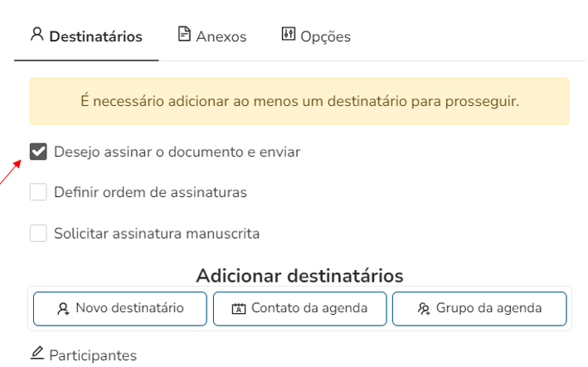Click the group icon in Grupo da agenda
This screenshot has height=367, width=588.
[x=423, y=309]
